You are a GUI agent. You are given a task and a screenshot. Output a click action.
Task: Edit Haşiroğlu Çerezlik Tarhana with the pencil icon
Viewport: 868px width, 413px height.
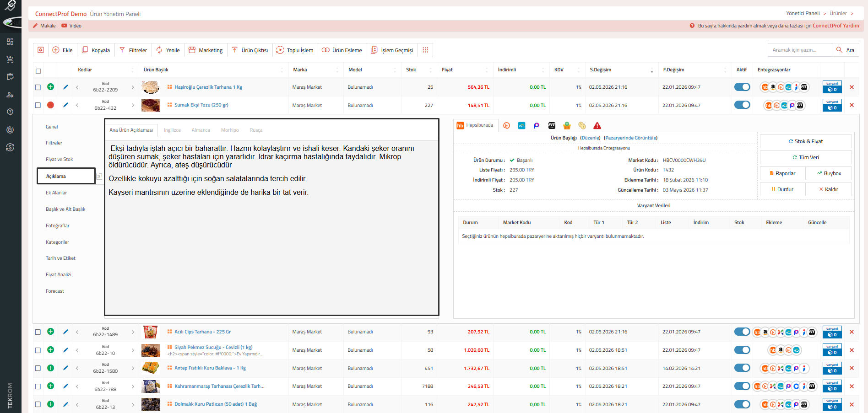pyautogui.click(x=65, y=87)
